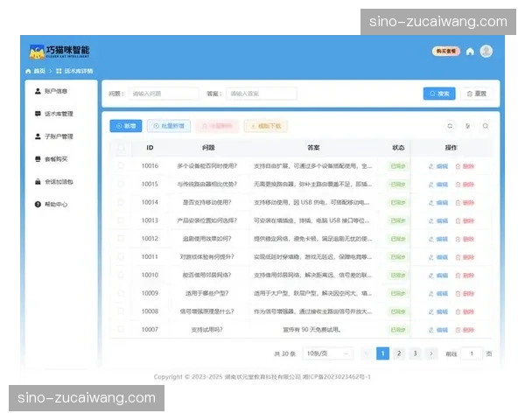Delete row 10011 via 删除

pos(465,257)
